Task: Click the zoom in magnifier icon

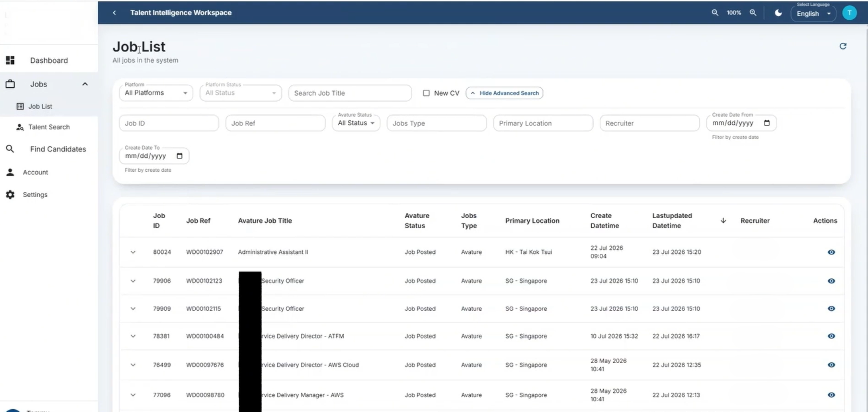Action: point(753,13)
